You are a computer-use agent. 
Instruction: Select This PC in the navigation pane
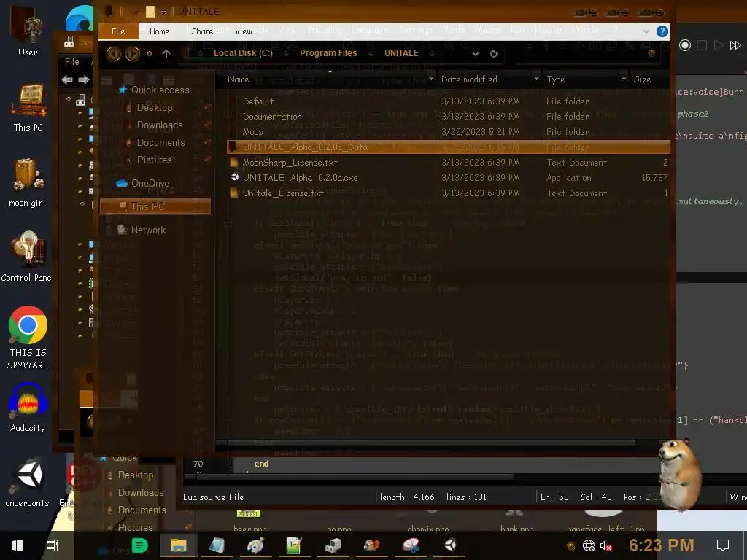pos(155,206)
